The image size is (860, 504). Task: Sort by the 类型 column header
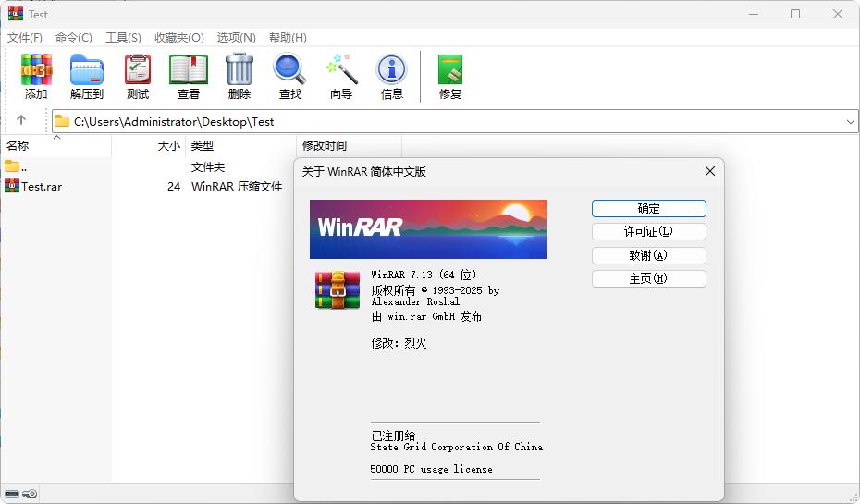point(240,146)
